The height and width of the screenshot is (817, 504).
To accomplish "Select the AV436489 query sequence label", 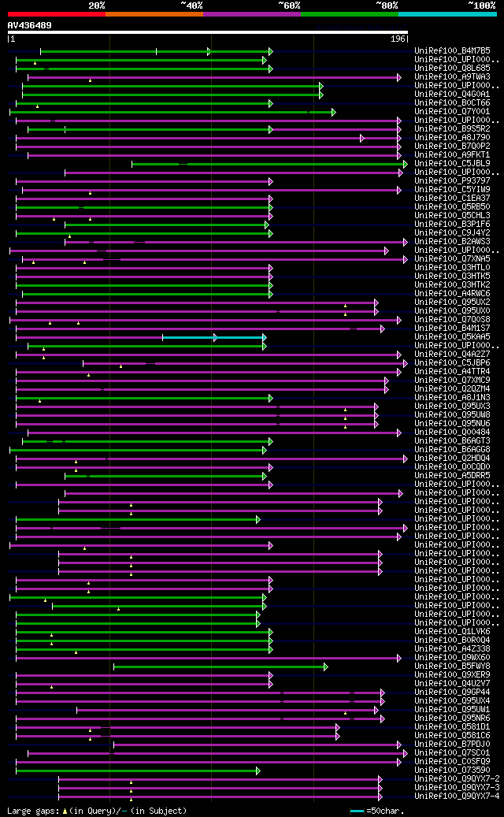I will pyautogui.click(x=30, y=25).
